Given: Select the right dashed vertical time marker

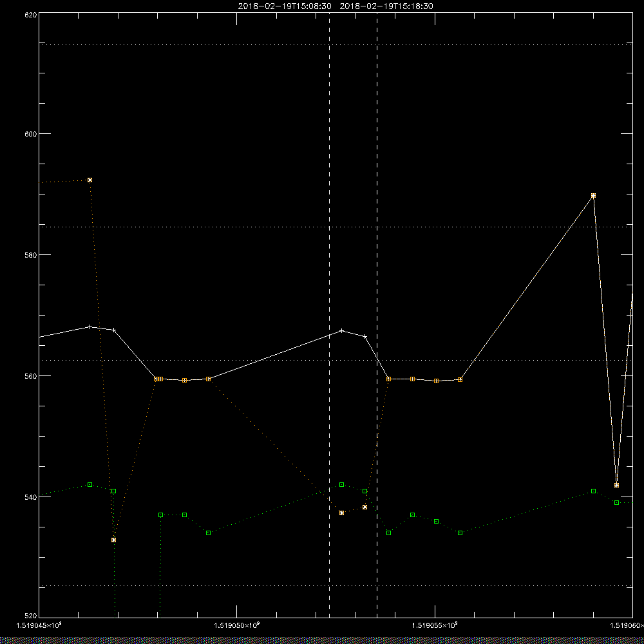Looking at the screenshot, I should [x=377, y=316].
